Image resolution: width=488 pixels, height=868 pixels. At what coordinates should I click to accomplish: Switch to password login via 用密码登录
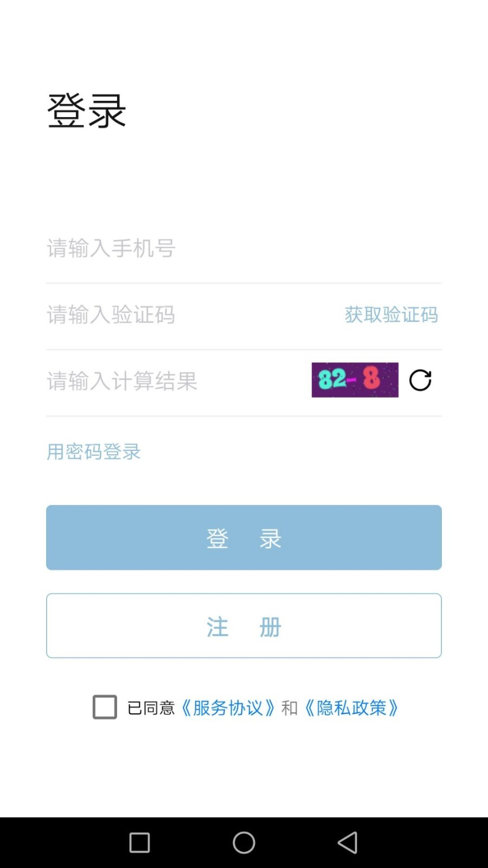pos(93,451)
